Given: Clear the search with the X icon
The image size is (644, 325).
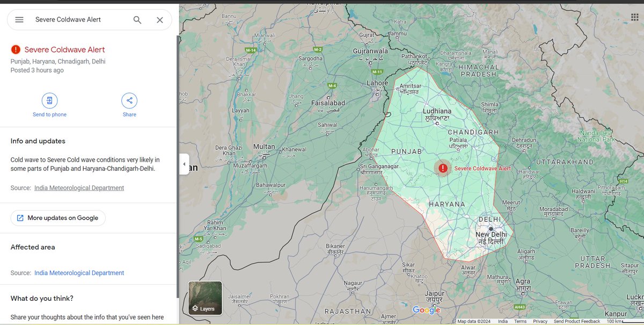Looking at the screenshot, I should click(x=160, y=20).
